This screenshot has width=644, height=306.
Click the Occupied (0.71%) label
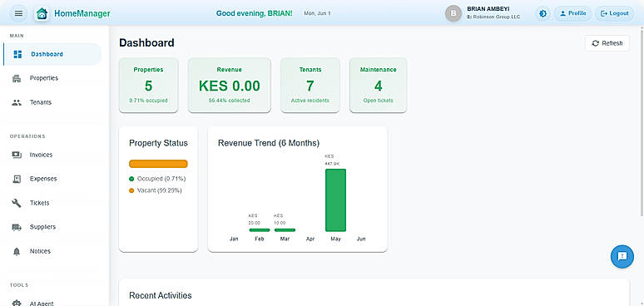(161, 179)
